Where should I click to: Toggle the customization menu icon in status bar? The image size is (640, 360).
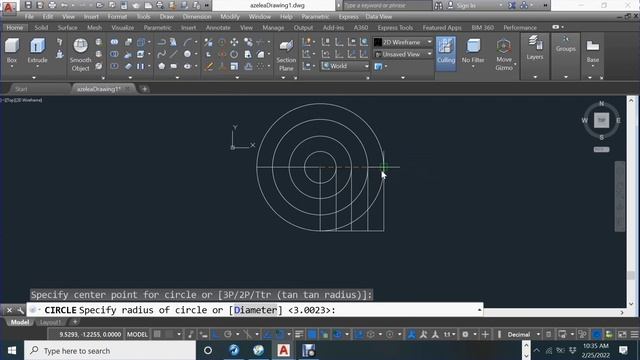point(634,334)
